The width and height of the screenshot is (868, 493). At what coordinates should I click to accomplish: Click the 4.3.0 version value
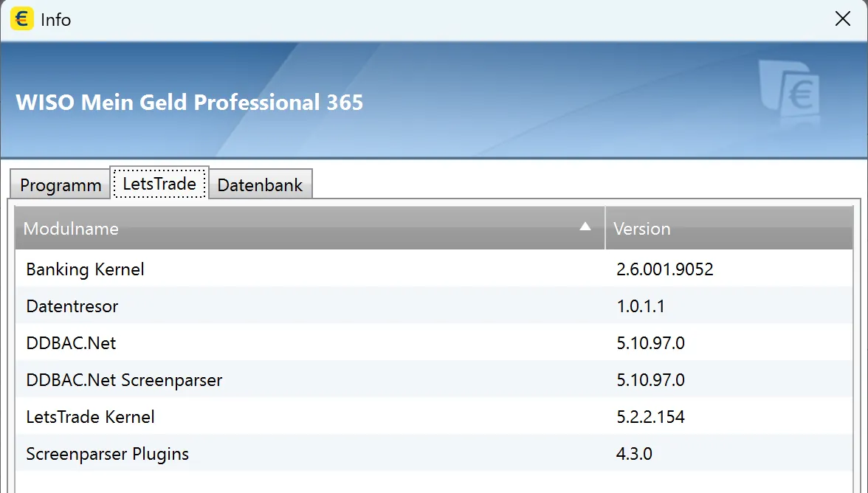[x=634, y=454]
